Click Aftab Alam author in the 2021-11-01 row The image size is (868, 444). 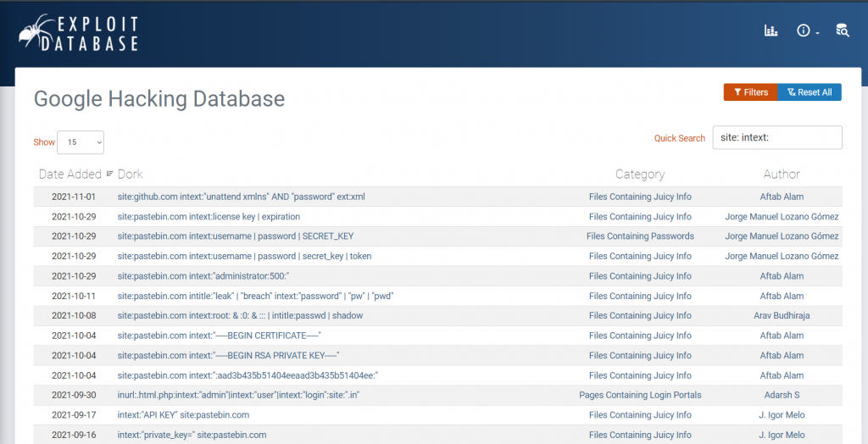(x=782, y=197)
